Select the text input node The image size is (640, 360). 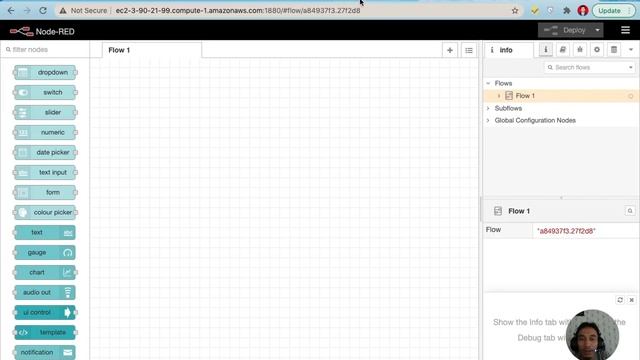(45, 173)
